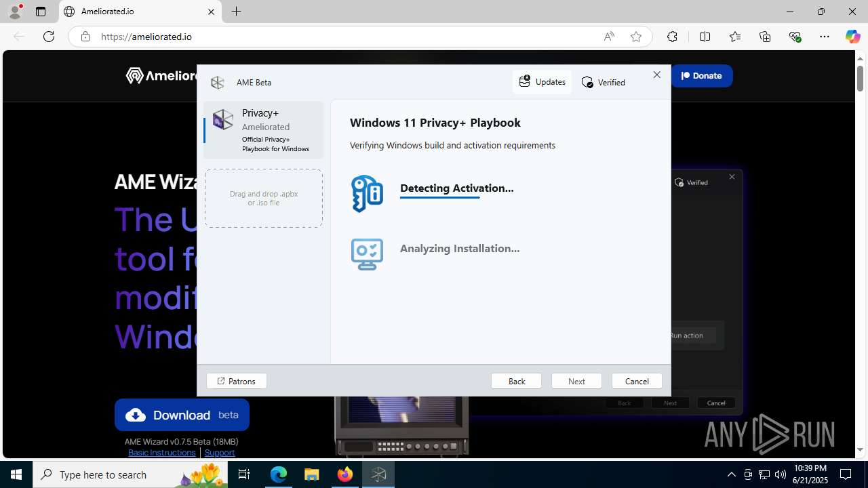Open the volume control in system tray
Screen dimensions: 868x488
coord(780,474)
